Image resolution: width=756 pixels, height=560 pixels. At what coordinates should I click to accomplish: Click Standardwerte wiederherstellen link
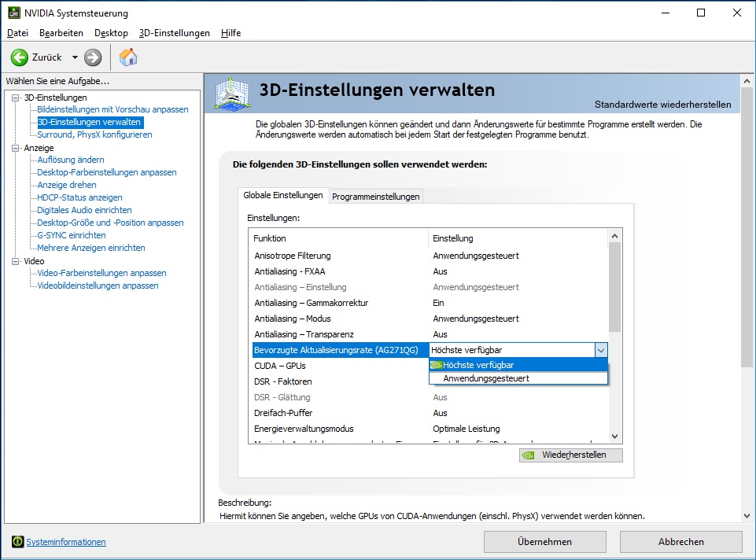point(662,105)
